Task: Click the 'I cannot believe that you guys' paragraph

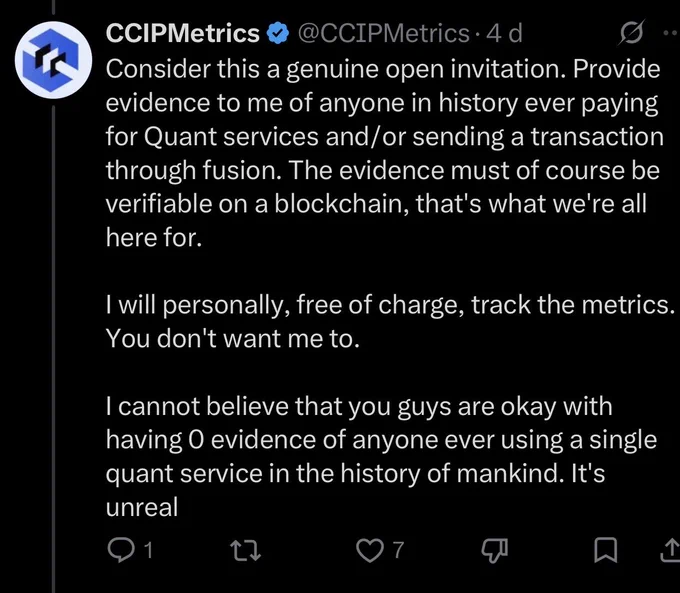Action: coord(382,456)
